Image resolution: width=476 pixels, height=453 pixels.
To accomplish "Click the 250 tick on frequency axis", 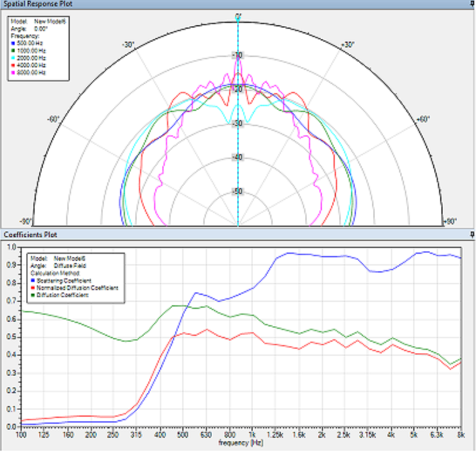I will pyautogui.click(x=113, y=435).
